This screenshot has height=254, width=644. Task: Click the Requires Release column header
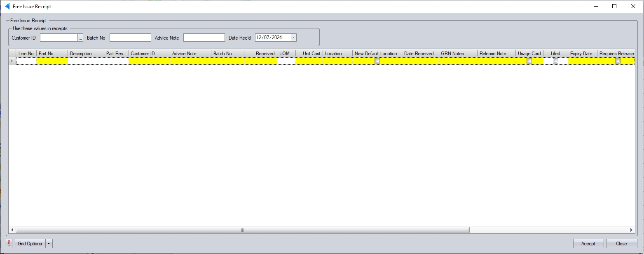[x=616, y=54]
